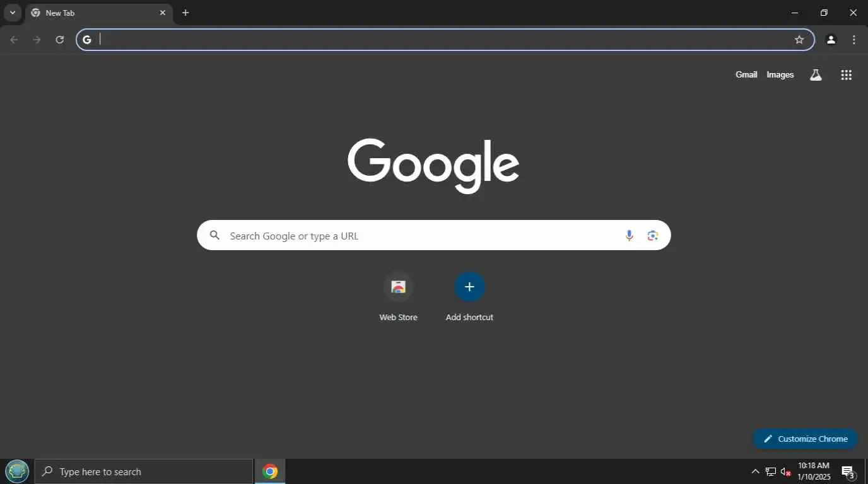The width and height of the screenshot is (868, 484).
Task: Open the notification center icon
Action: coord(848,472)
